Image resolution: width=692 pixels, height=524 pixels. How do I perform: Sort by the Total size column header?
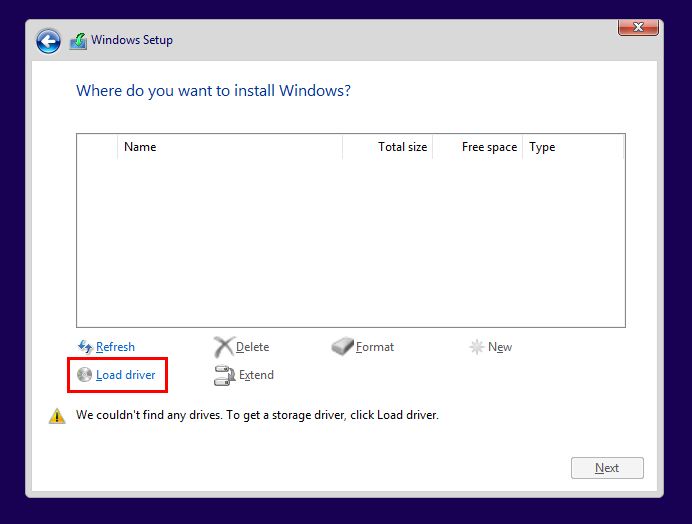coord(402,147)
